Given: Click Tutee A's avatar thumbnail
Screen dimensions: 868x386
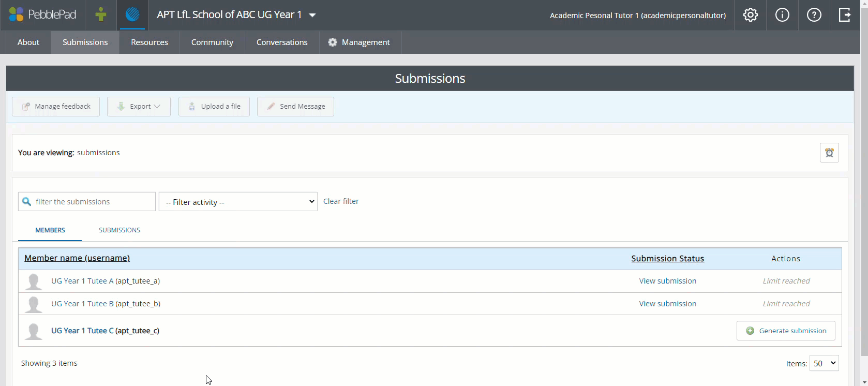Looking at the screenshot, I should pos(34,281).
